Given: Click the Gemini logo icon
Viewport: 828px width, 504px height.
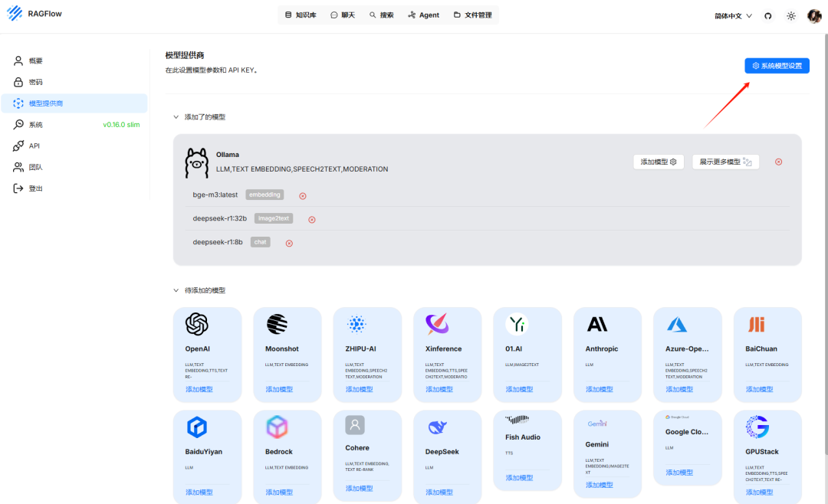Looking at the screenshot, I should click(597, 424).
